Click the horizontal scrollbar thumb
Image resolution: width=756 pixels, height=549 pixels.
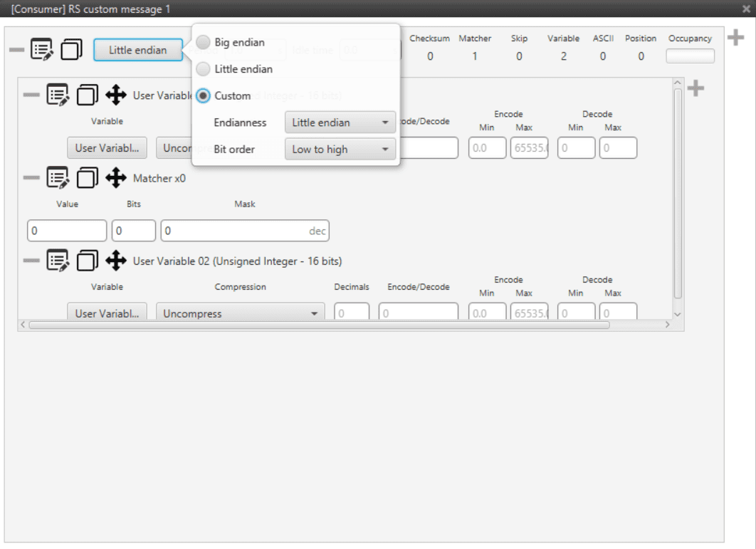319,325
